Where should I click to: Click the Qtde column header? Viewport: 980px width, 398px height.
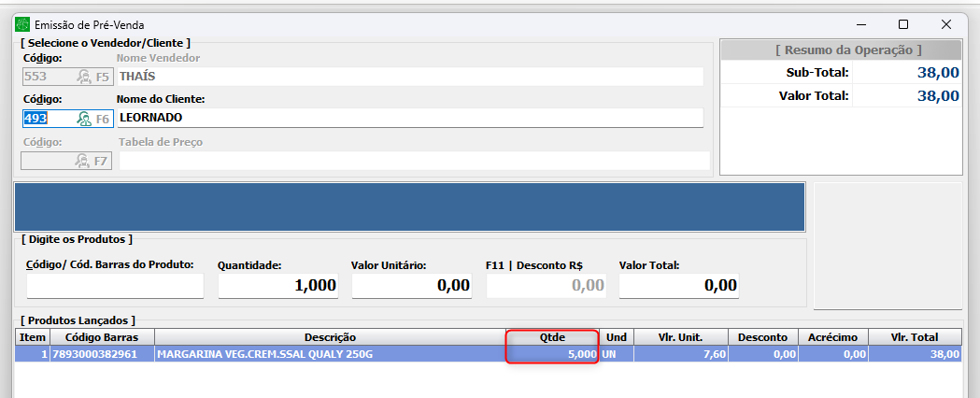554,336
